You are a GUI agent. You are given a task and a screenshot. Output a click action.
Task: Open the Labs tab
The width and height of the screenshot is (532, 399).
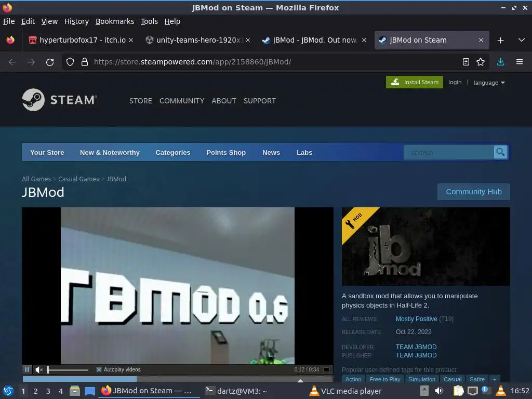click(x=304, y=152)
